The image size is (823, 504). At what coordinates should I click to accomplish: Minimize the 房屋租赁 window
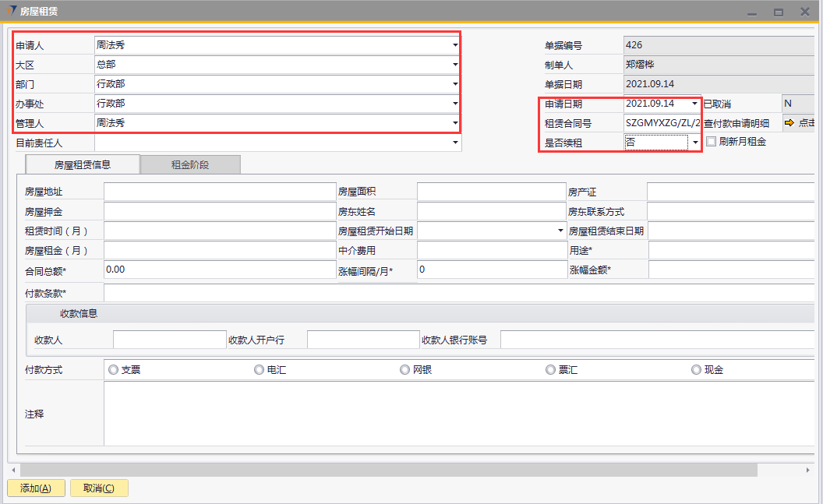point(752,12)
